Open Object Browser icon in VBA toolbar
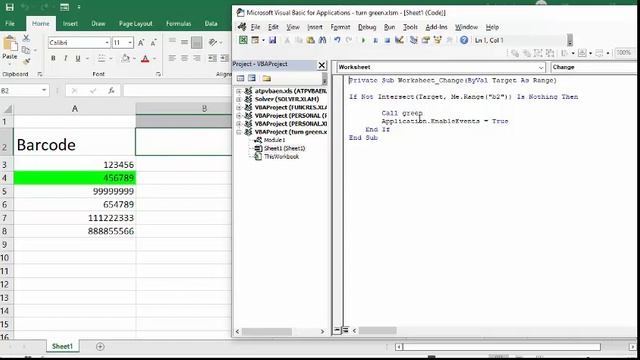 [x=438, y=40]
